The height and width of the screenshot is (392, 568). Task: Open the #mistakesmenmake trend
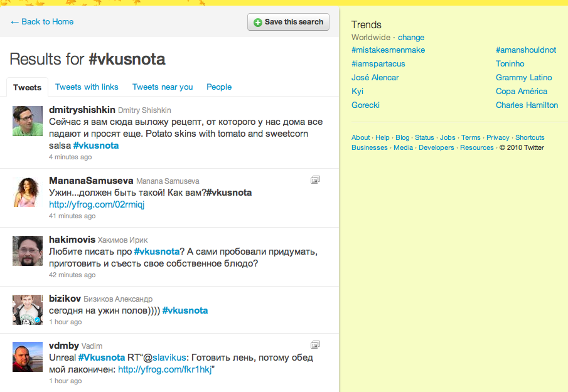pyautogui.click(x=388, y=50)
